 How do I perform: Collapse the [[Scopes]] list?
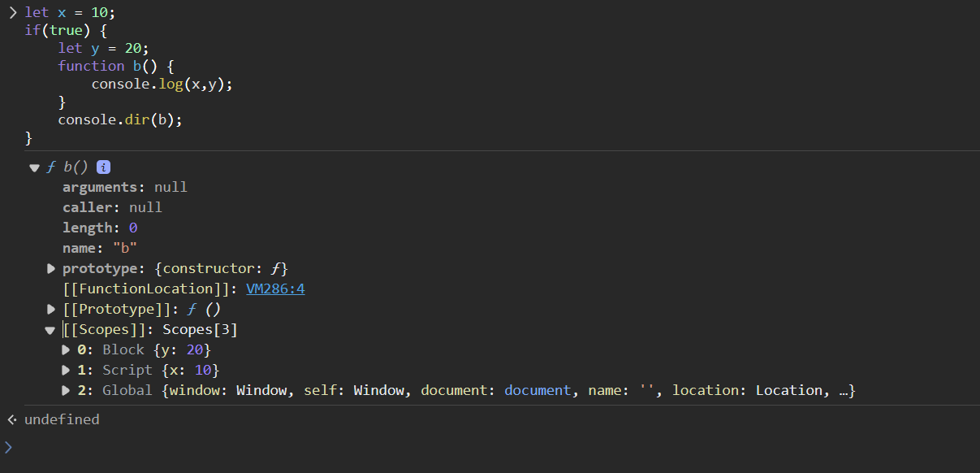pos(51,330)
